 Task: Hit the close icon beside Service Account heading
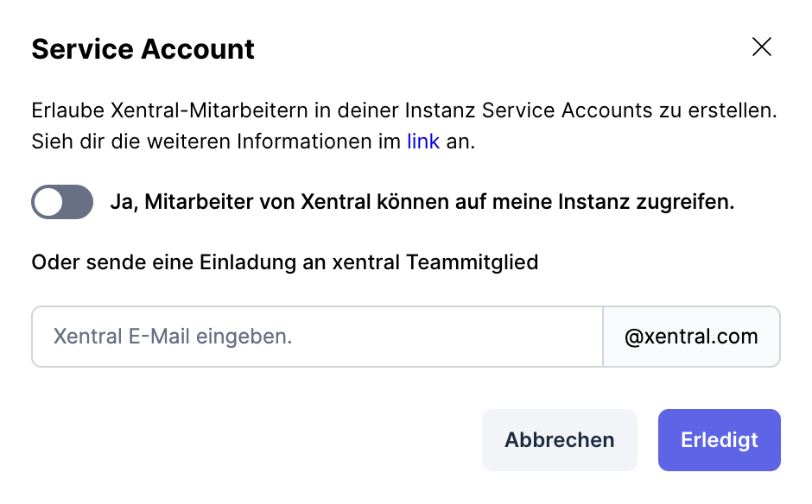(762, 47)
